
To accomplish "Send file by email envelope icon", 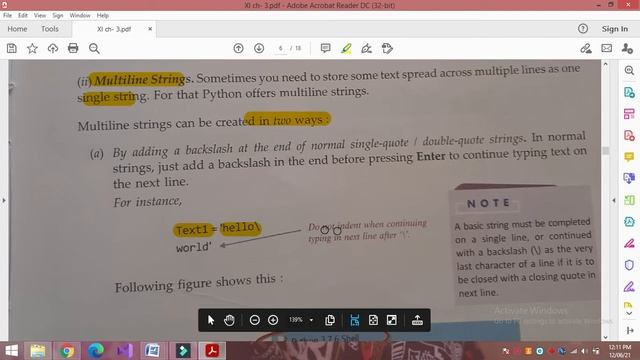I will coord(607,49).
